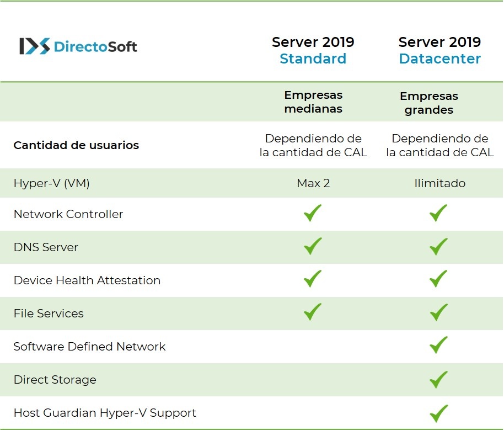The image size is (504, 430).
Task: Click the Cantidad de usuarios row label
Action: point(76,145)
